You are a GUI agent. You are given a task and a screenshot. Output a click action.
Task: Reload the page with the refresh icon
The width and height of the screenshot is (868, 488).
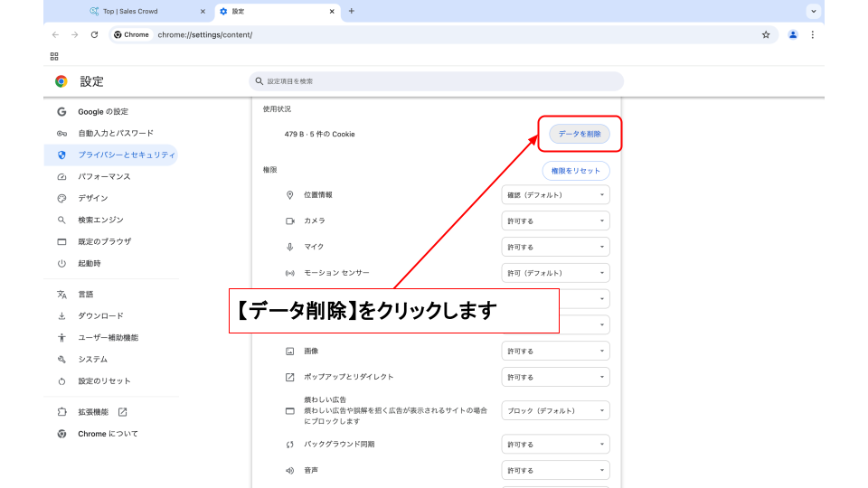pyautogui.click(x=94, y=34)
